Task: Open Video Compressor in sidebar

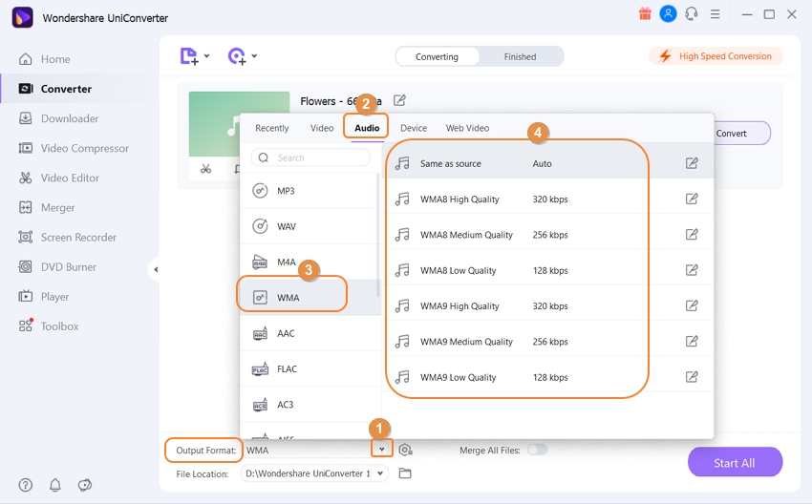Action: (x=74, y=148)
